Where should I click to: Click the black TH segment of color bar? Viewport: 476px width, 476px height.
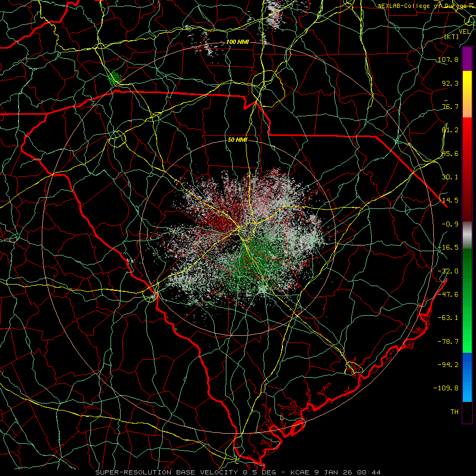click(x=467, y=412)
